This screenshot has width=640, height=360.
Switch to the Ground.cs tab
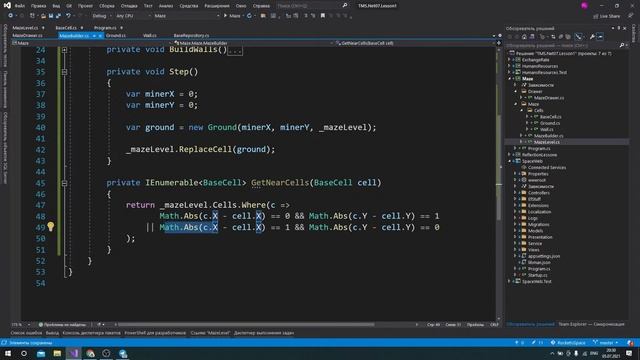pyautogui.click(x=116, y=36)
